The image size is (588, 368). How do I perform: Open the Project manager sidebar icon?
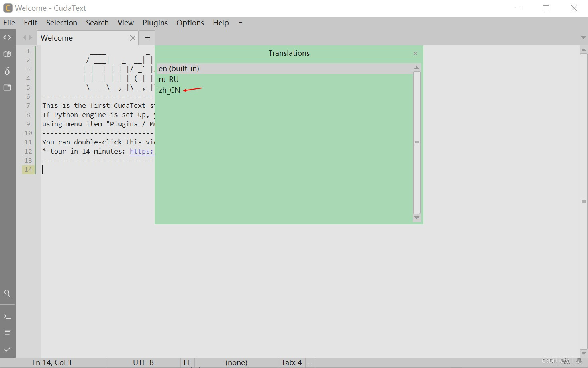pos(7,54)
